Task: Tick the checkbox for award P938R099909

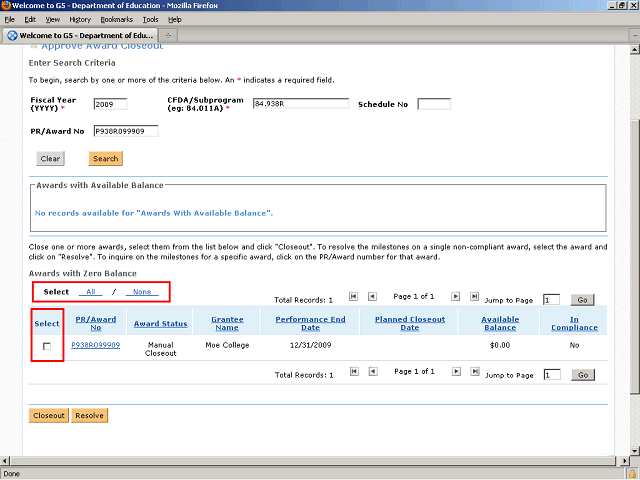Action: [x=47, y=346]
